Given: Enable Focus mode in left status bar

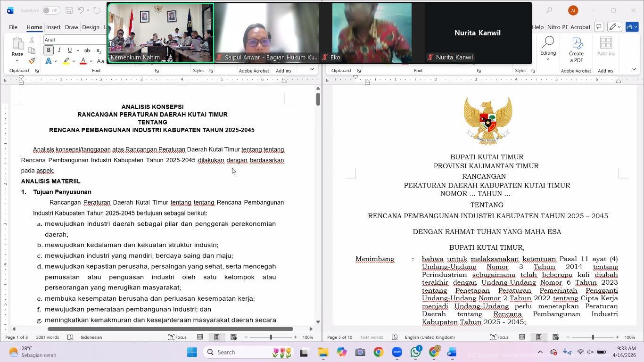Looking at the screenshot, I should 178,337.
